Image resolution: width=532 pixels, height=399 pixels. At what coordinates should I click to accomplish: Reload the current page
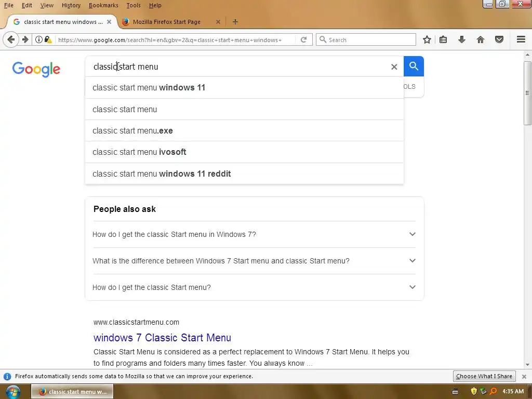click(x=303, y=39)
